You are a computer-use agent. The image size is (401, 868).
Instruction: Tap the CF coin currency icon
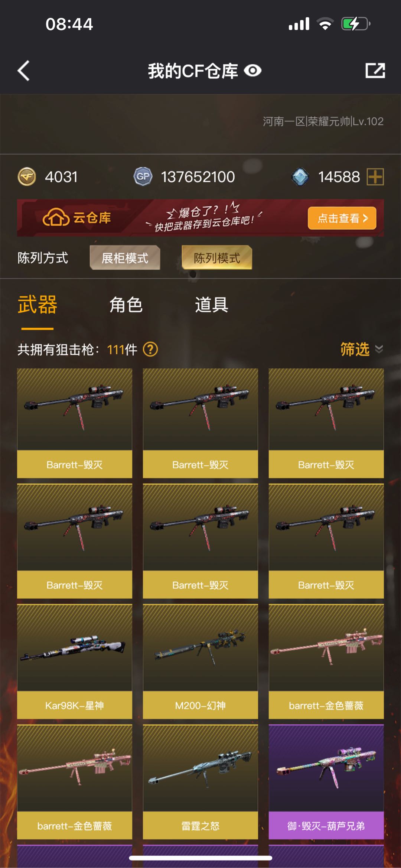click(x=27, y=176)
